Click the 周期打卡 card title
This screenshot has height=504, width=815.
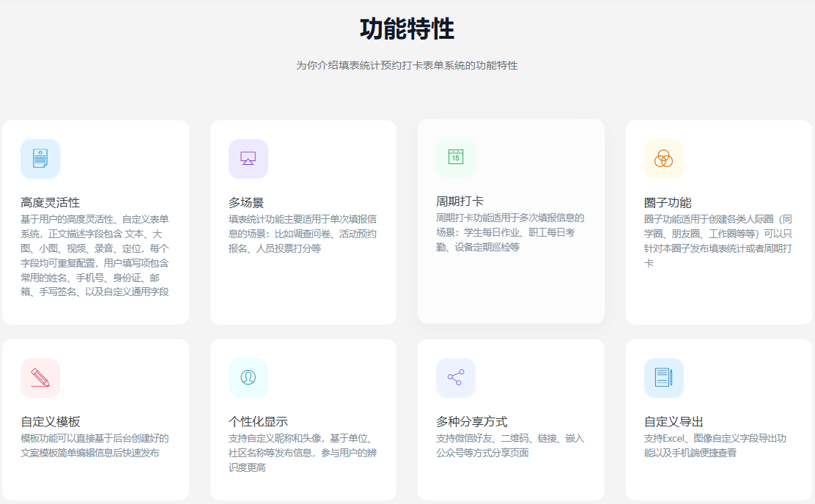click(460, 201)
